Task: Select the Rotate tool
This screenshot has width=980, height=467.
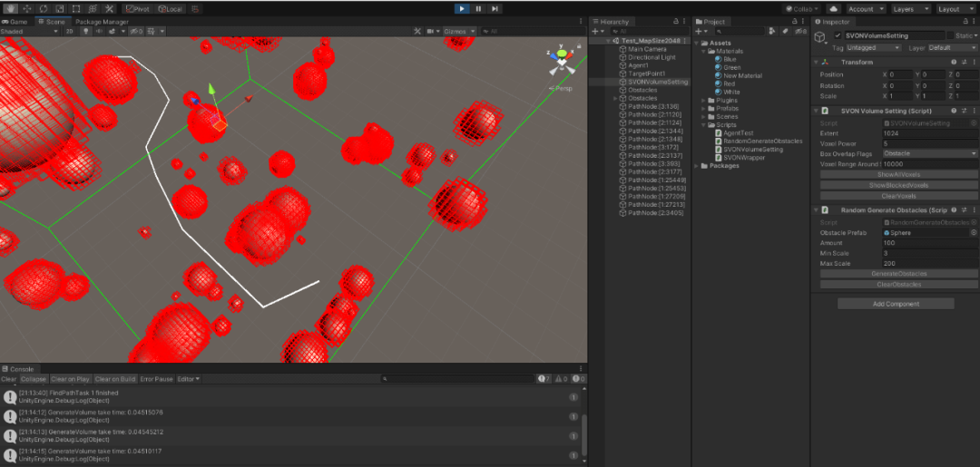Action: click(x=44, y=9)
